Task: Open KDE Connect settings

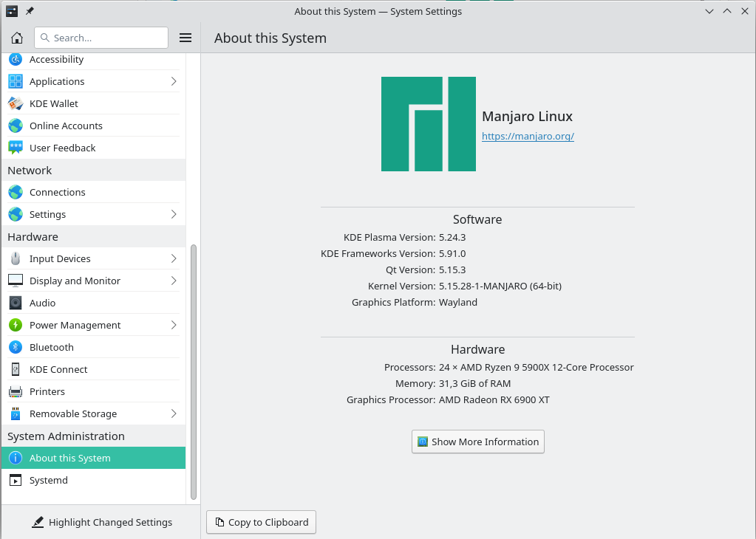Action: 94,369
